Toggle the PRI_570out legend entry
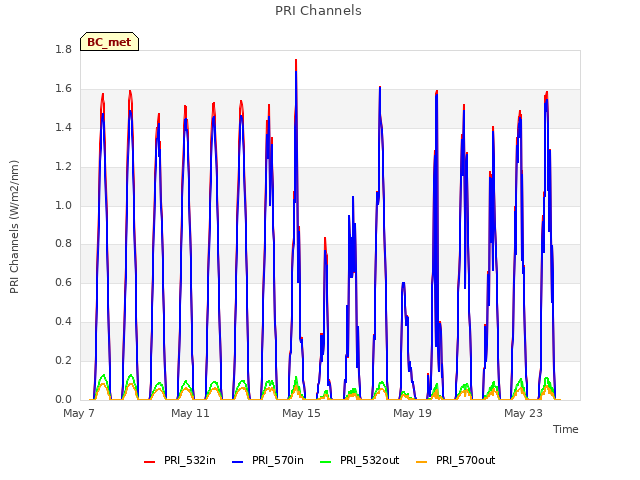Image resolution: width=640 pixels, height=480 pixels. [455, 460]
